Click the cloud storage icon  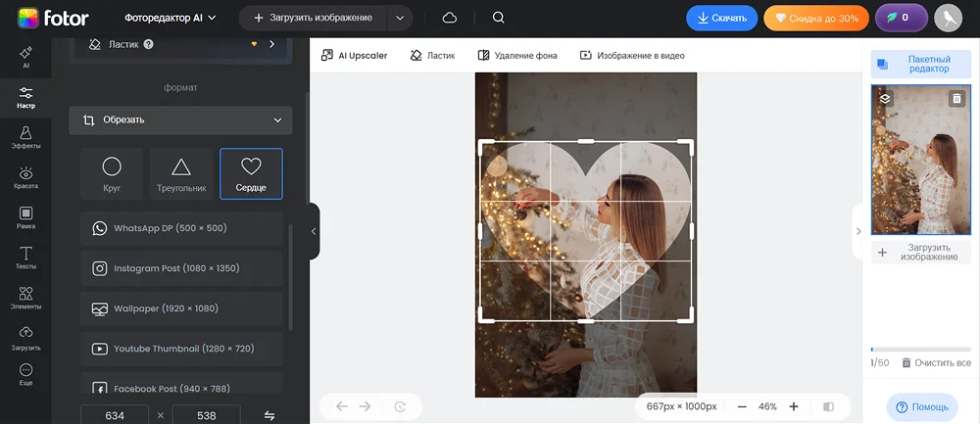(450, 18)
